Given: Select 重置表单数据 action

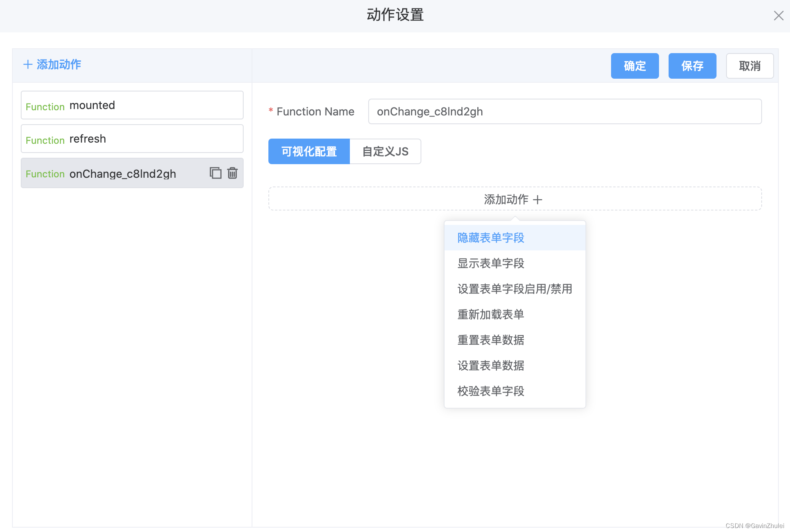Looking at the screenshot, I should [490, 340].
